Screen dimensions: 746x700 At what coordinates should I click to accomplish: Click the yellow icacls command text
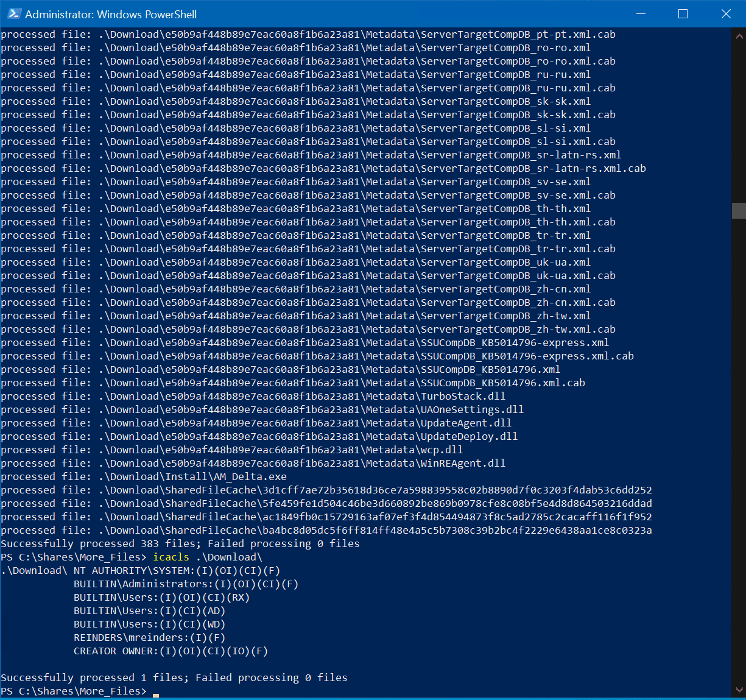(x=171, y=557)
